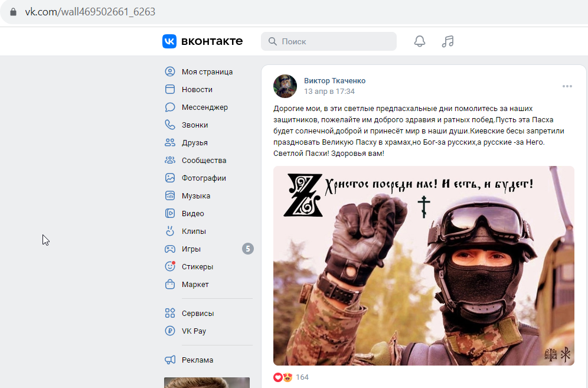Click the ВКОНТАКТЕ wordmark
Image resolution: width=588 pixels, height=388 pixels.
(212, 41)
